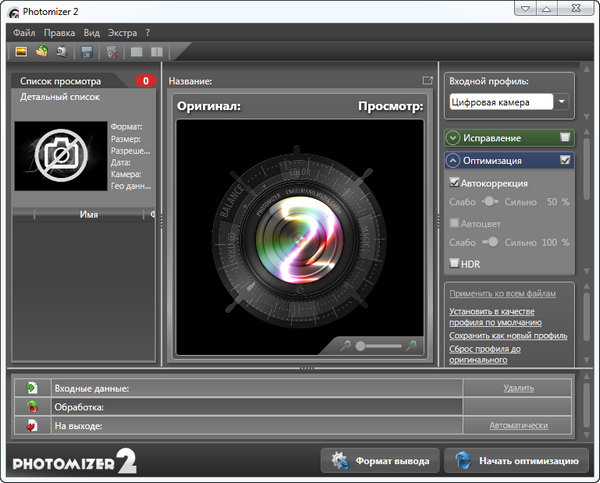
Task: Collapse the Оптимизация section chevron
Action: [453, 160]
